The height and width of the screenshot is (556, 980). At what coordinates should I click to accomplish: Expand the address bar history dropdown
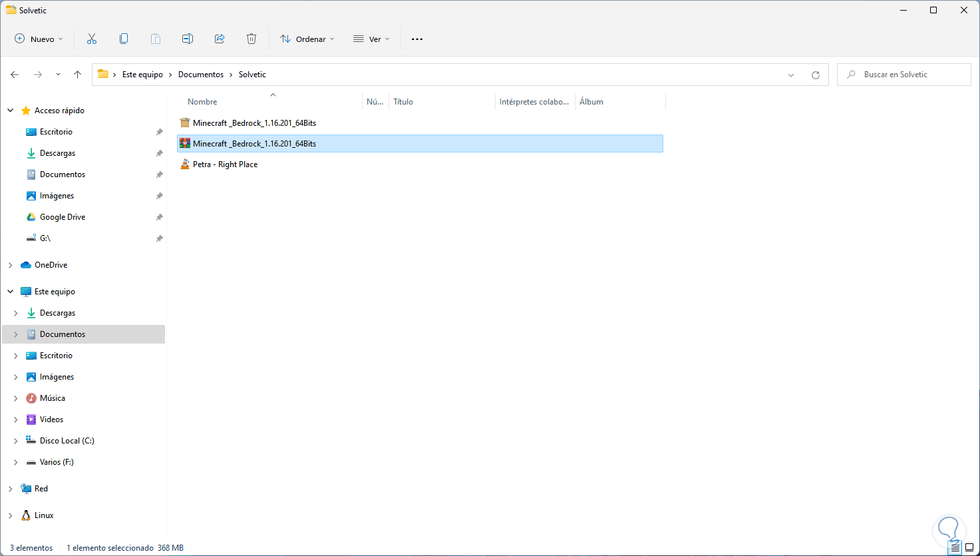(791, 75)
